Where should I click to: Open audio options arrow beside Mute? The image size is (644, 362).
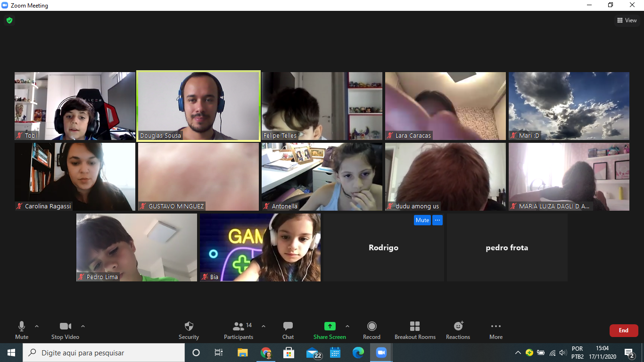click(x=37, y=326)
